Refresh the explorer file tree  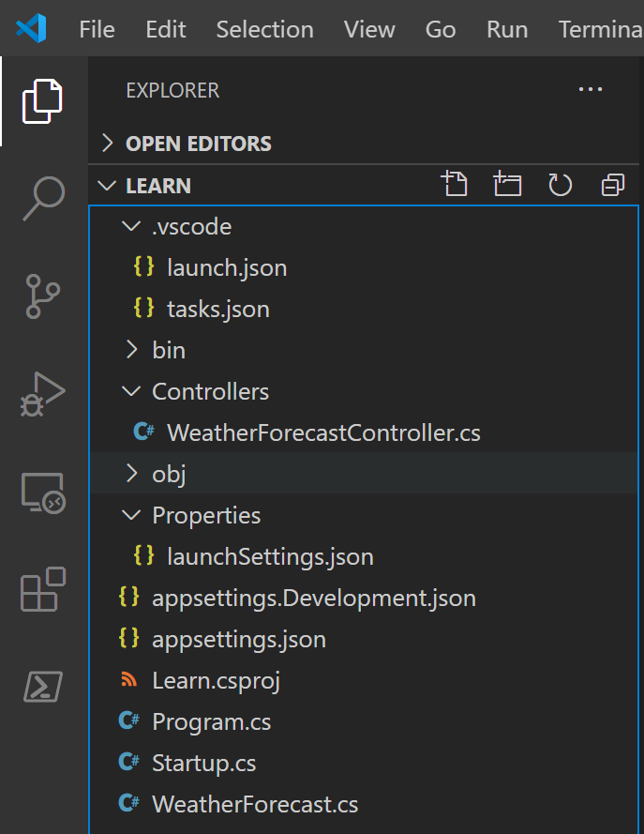click(560, 185)
